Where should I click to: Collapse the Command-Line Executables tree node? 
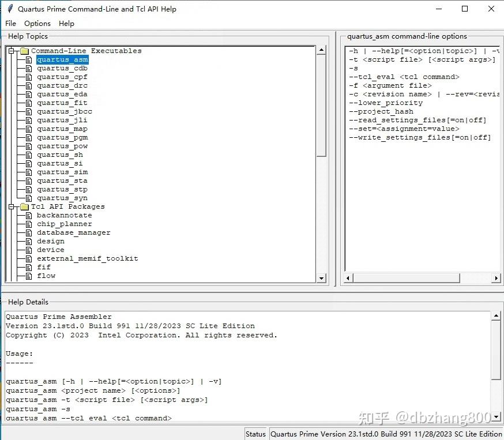[10, 50]
